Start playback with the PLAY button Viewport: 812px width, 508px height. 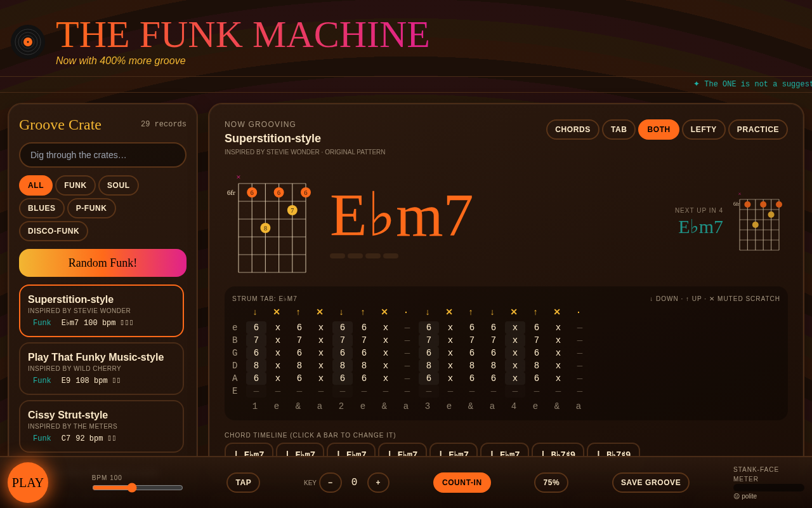pos(28,483)
